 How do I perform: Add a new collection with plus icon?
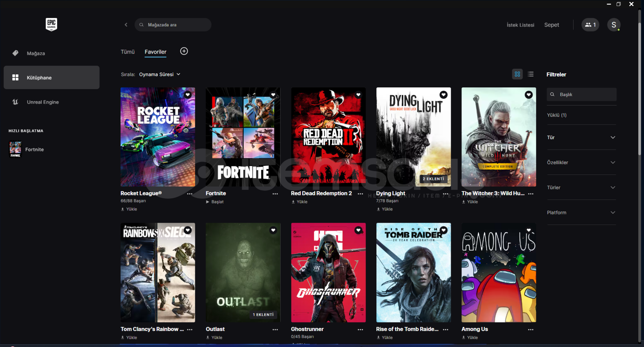tap(184, 51)
